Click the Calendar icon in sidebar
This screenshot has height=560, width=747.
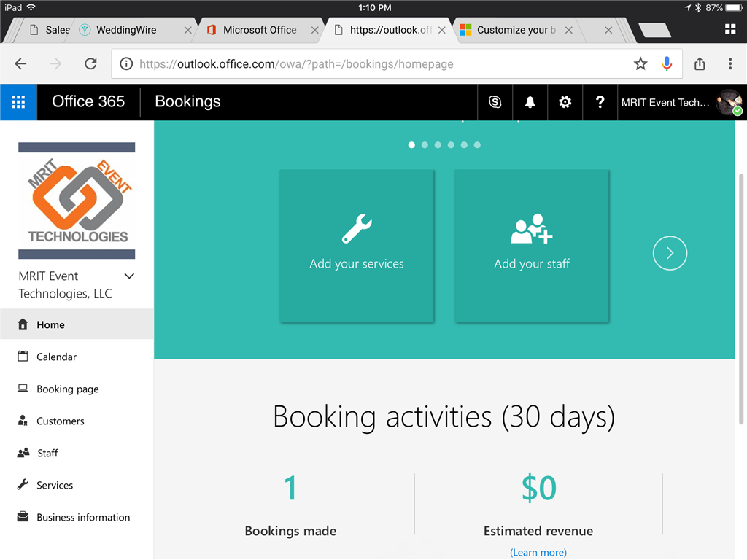(x=23, y=356)
